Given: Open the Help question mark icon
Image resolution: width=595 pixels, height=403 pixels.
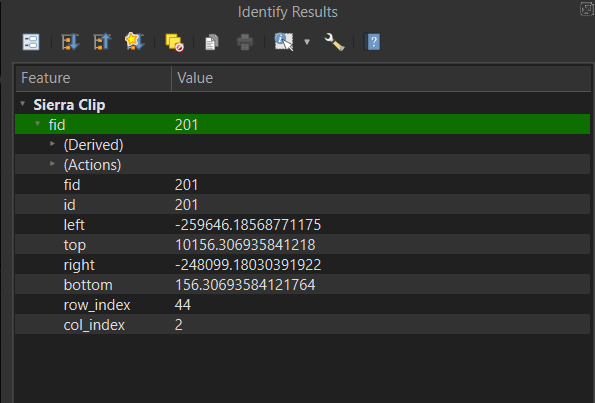Looking at the screenshot, I should pos(373,42).
